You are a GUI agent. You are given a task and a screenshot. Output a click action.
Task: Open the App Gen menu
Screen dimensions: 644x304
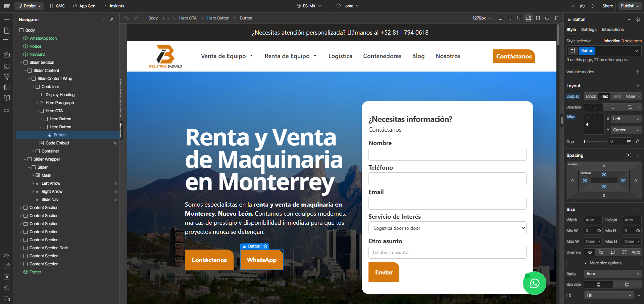84,6
